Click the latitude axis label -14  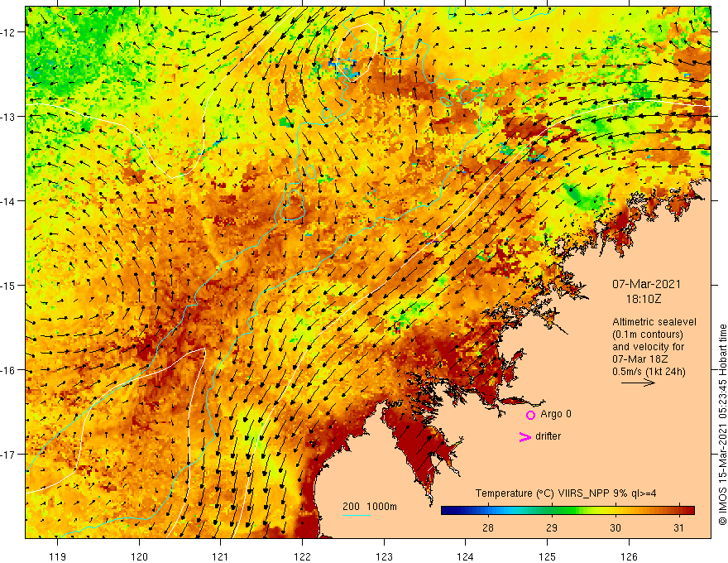point(9,201)
